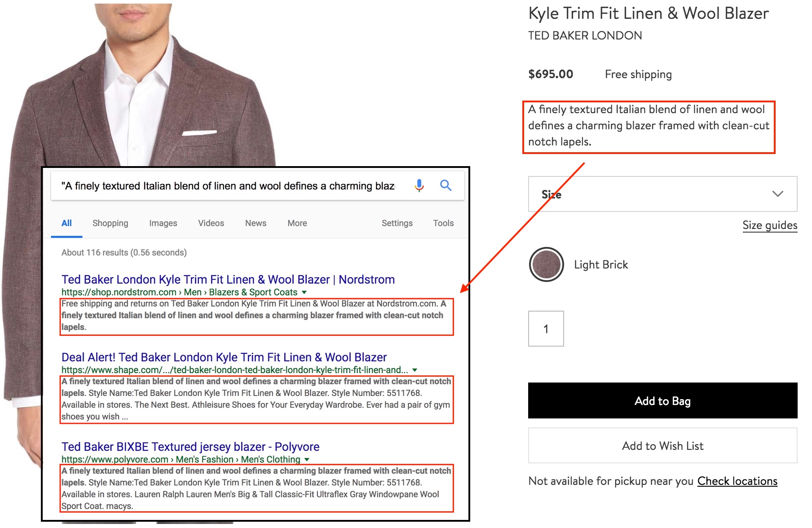Click the polyvore.com Men's Fashion breadcrumb URL
This screenshot has height=528, width=812.
click(x=181, y=459)
